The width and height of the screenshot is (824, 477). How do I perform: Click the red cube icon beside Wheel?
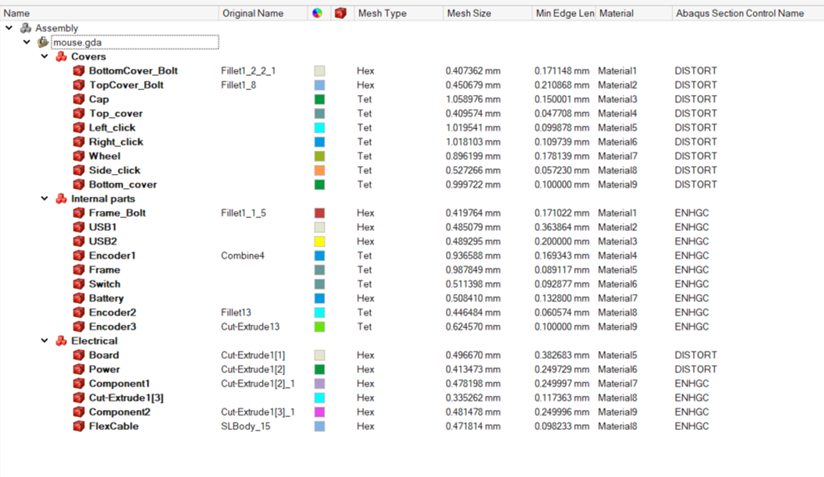[x=78, y=156]
